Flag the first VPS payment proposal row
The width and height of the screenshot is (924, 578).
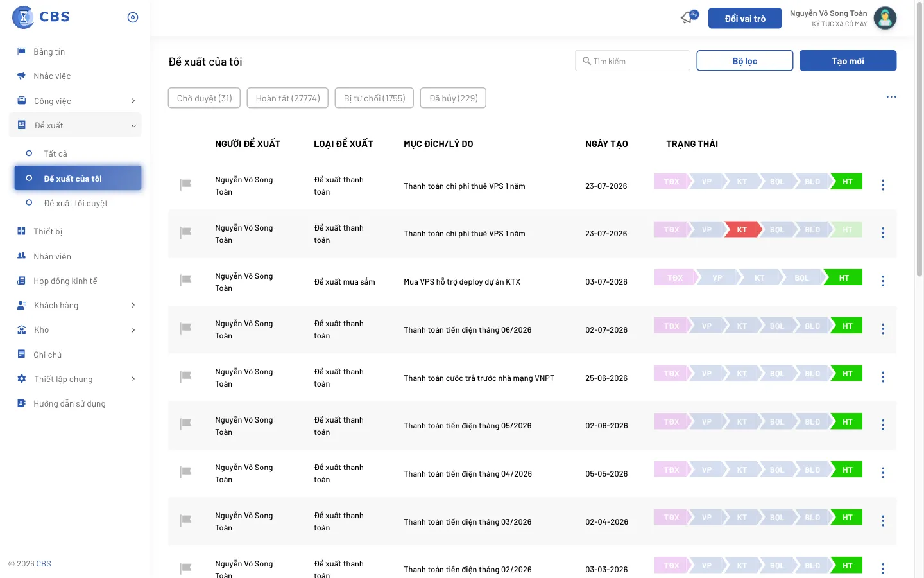point(186,185)
